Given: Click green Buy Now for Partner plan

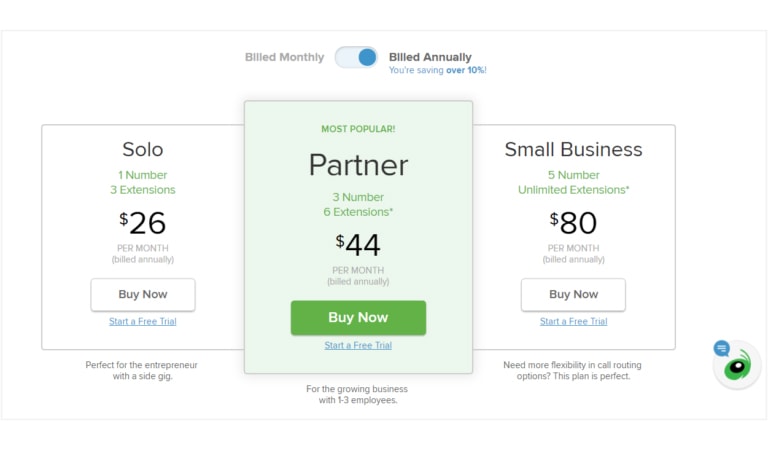Looking at the screenshot, I should coord(358,317).
